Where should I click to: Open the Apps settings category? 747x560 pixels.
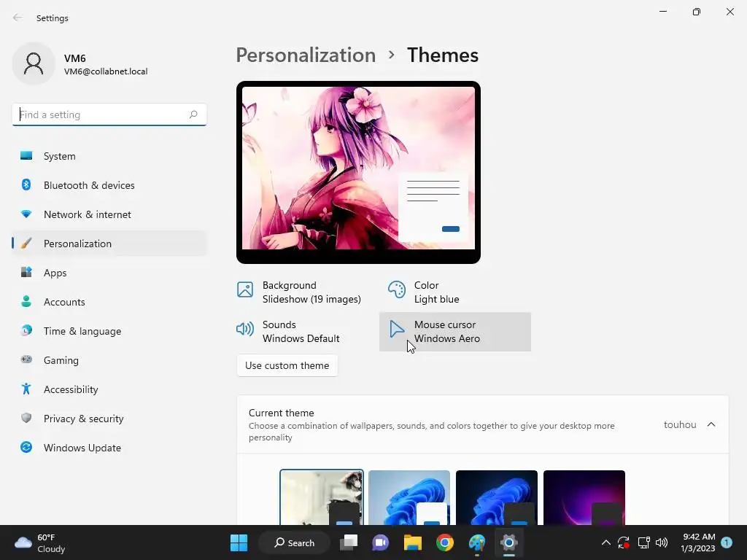109,273
